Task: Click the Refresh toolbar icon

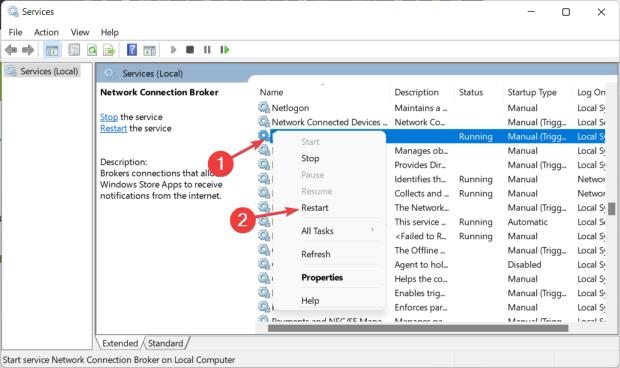Action: click(x=92, y=50)
